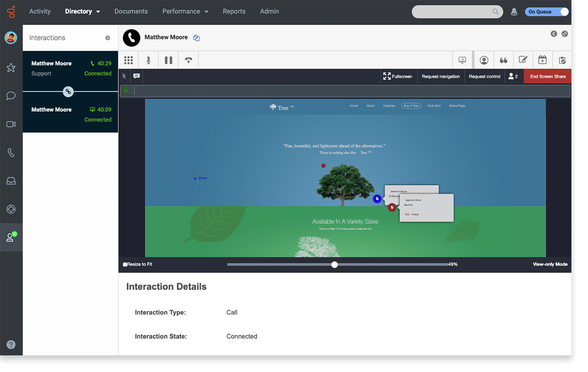
Task: Open the chat annotation icon in screen share
Action: (x=136, y=76)
